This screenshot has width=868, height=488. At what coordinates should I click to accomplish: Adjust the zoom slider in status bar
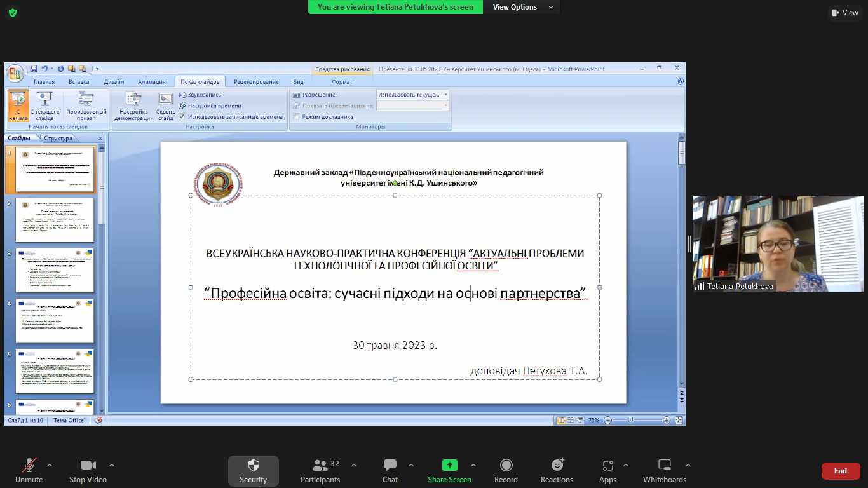click(x=630, y=420)
